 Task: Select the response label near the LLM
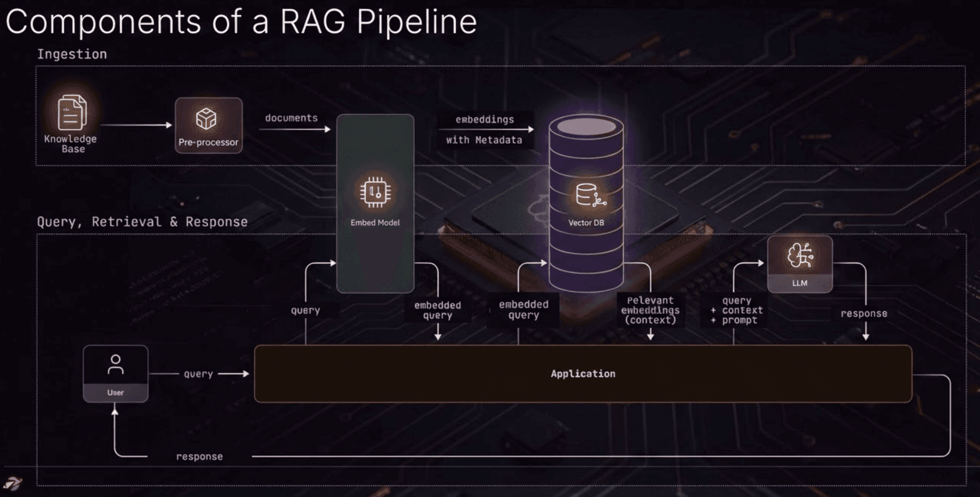pyautogui.click(x=864, y=313)
